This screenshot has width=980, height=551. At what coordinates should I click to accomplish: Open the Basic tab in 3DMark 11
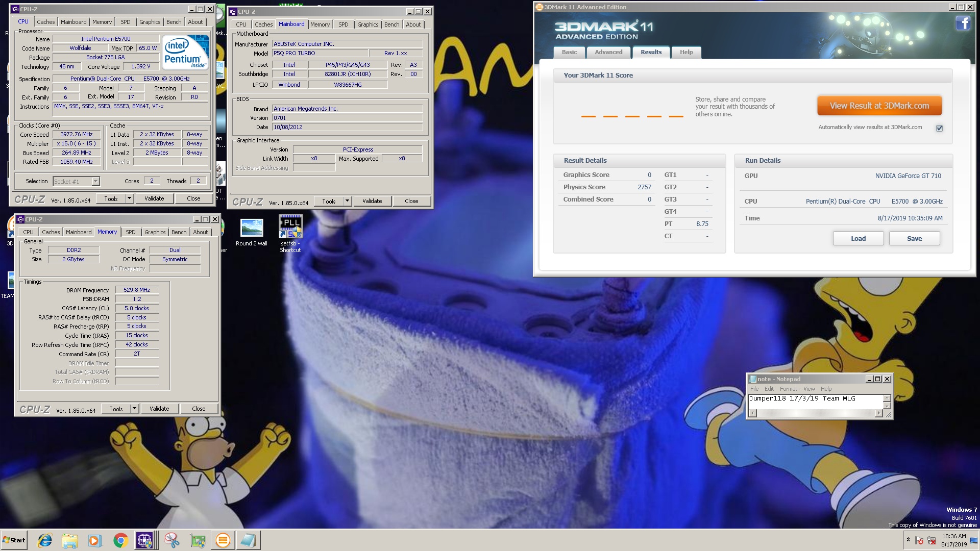pyautogui.click(x=569, y=52)
